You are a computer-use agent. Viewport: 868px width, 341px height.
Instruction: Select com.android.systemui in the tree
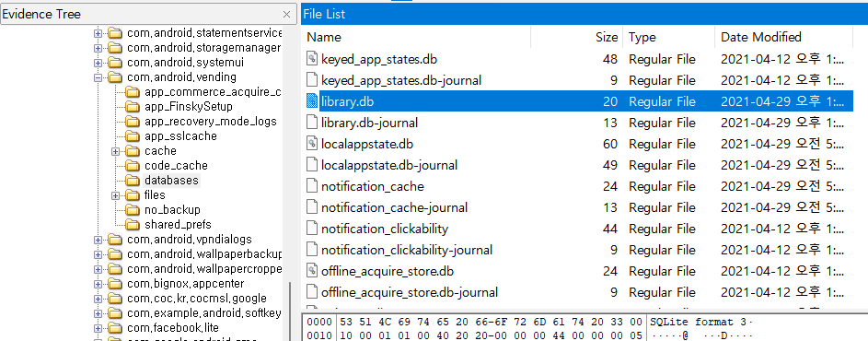[x=185, y=63]
